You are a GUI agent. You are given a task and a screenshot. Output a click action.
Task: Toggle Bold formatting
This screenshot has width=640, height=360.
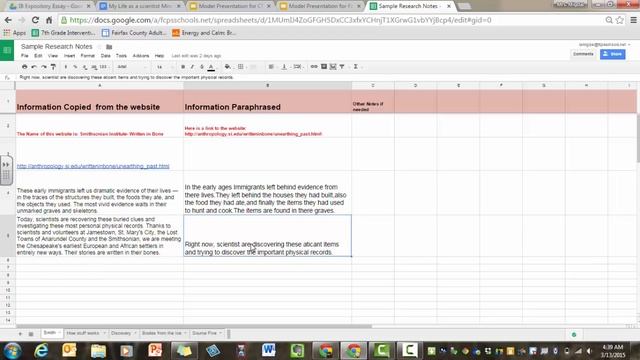(x=183, y=67)
